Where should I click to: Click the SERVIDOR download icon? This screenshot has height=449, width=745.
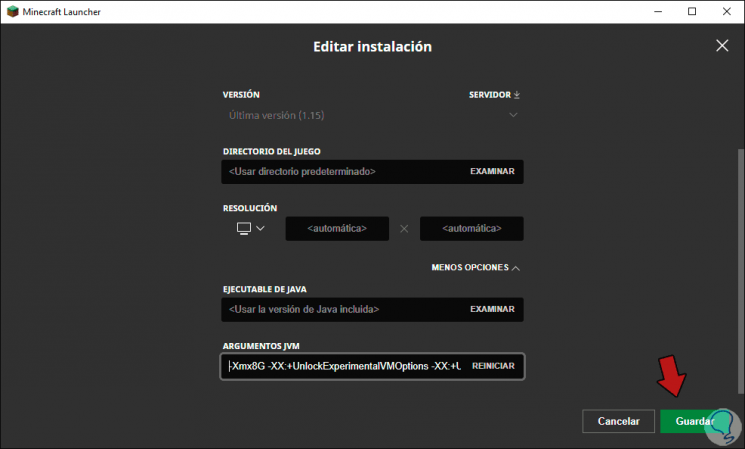(x=517, y=95)
